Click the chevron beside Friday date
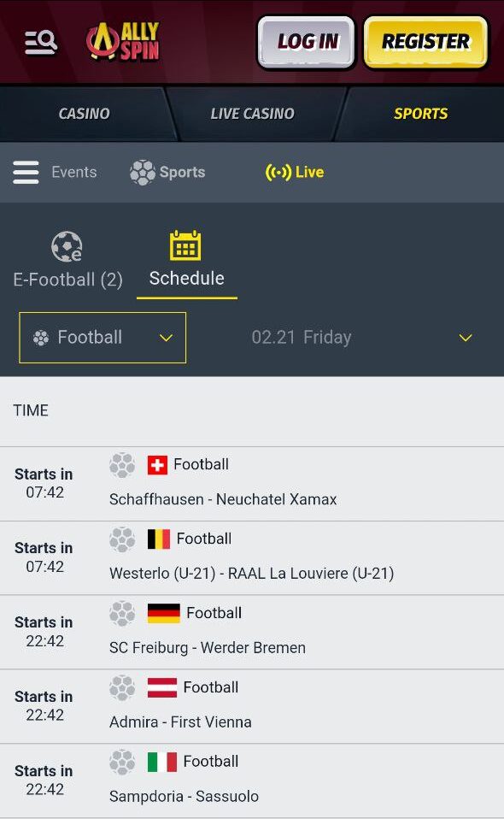 (x=466, y=338)
